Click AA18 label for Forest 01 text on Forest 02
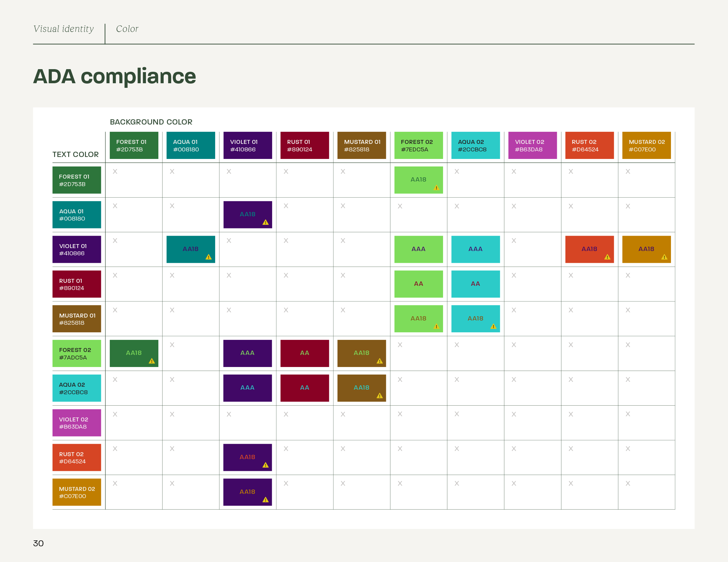This screenshot has height=562, width=728. (x=419, y=180)
